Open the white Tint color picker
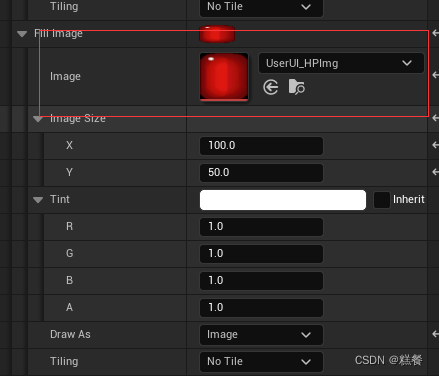Viewport: 439px width, 376px height. coord(283,200)
